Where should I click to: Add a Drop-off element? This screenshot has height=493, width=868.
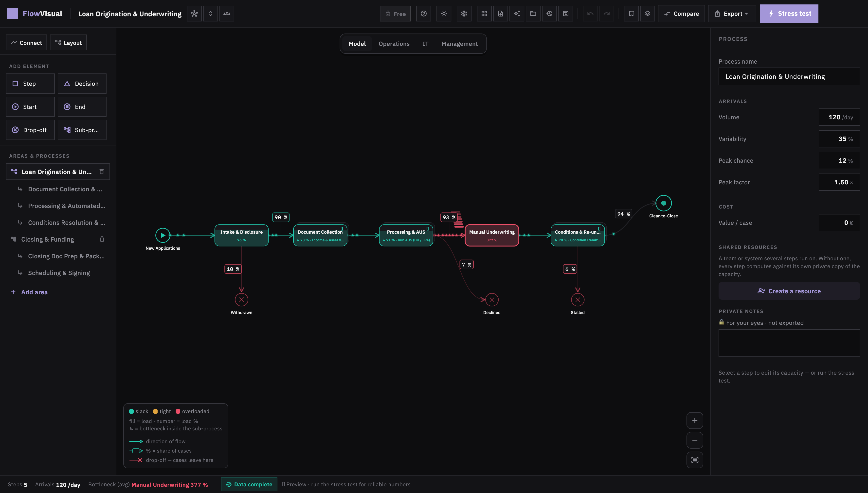[x=30, y=130]
